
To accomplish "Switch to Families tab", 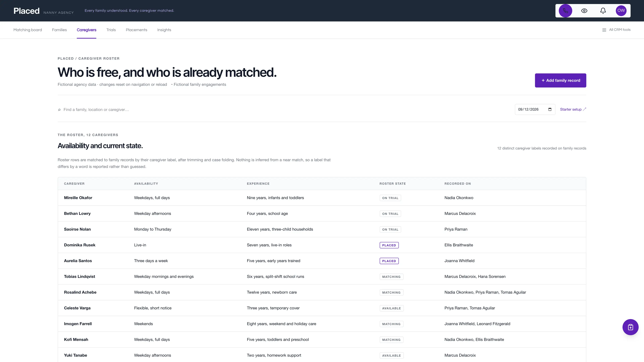I will click(x=59, y=30).
